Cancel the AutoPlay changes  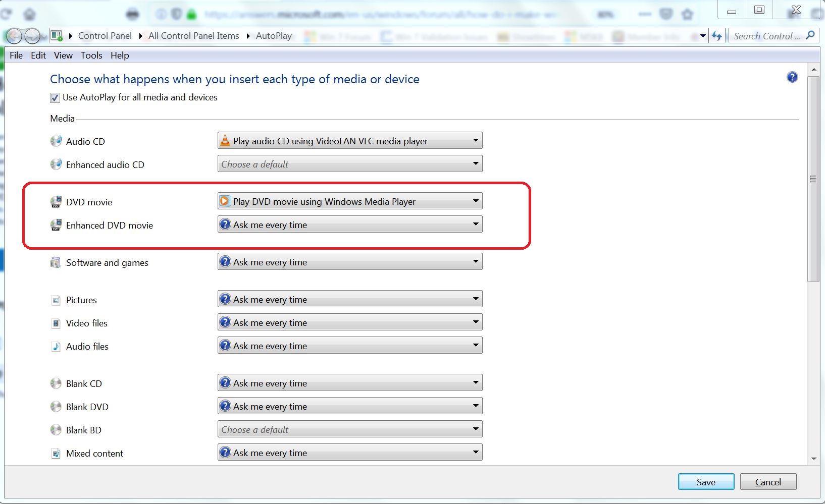(768, 482)
